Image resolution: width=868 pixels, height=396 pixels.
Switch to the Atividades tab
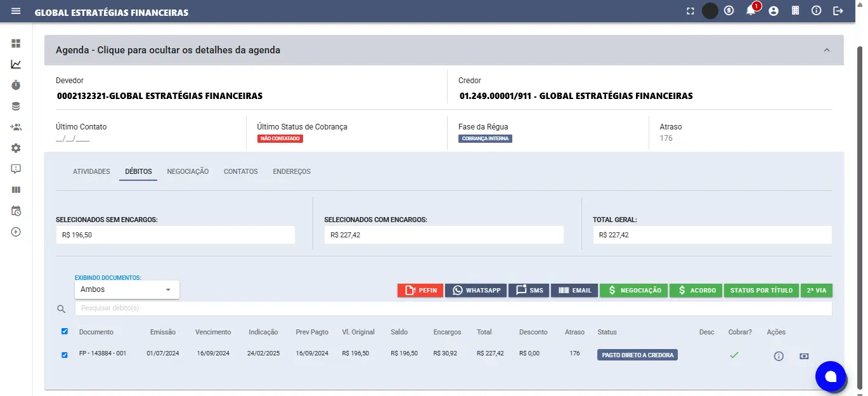91,171
